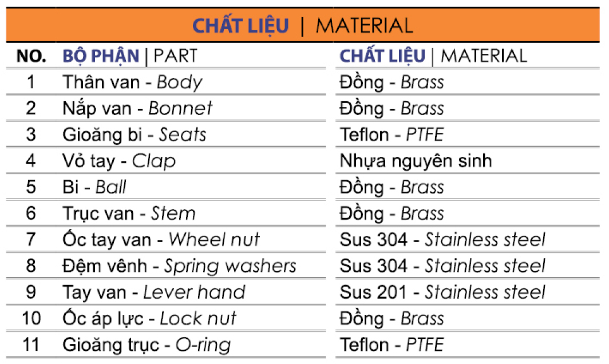Click the "BỘ PHẬN | PART" column header

[129, 56]
